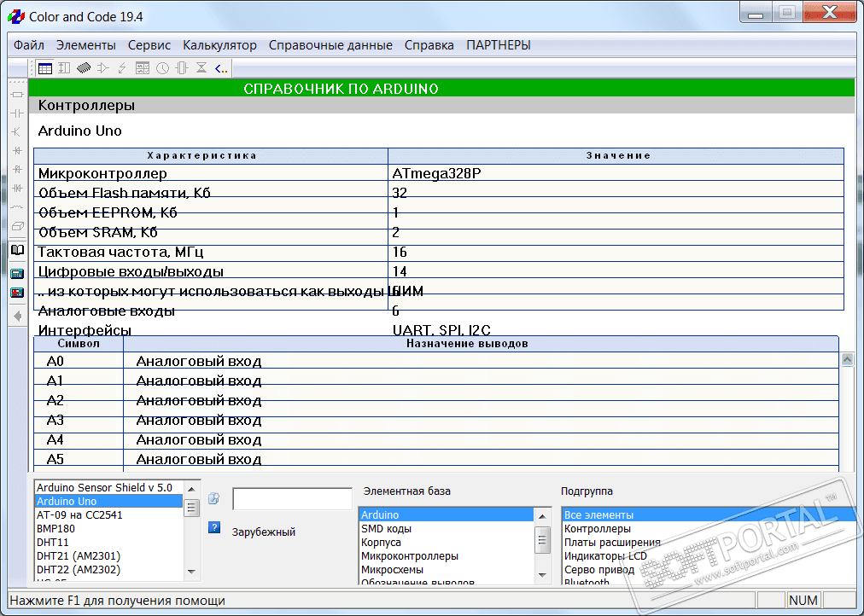Select the quartz resonator toolbar icon
This screenshot has height=616, width=864.
point(182,68)
